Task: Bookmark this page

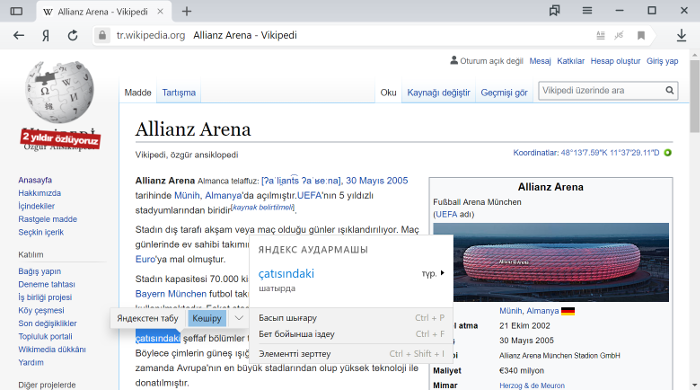Action: tap(641, 35)
